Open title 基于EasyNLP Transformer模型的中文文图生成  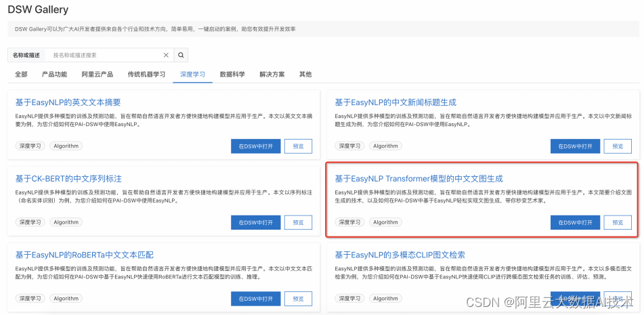(x=419, y=179)
